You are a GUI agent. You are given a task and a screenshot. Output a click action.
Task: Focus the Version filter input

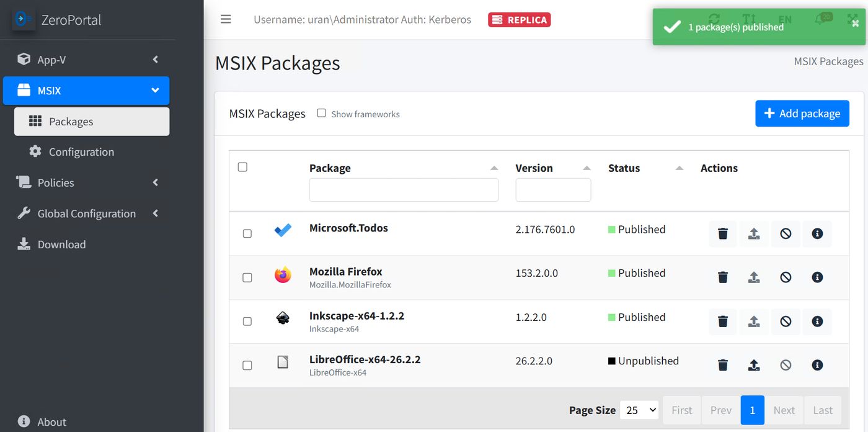553,190
